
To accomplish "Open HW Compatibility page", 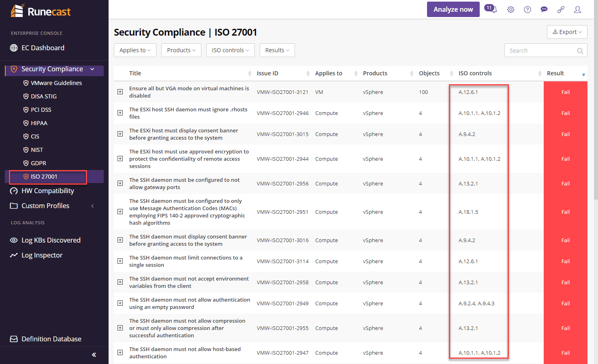I will click(x=48, y=191).
